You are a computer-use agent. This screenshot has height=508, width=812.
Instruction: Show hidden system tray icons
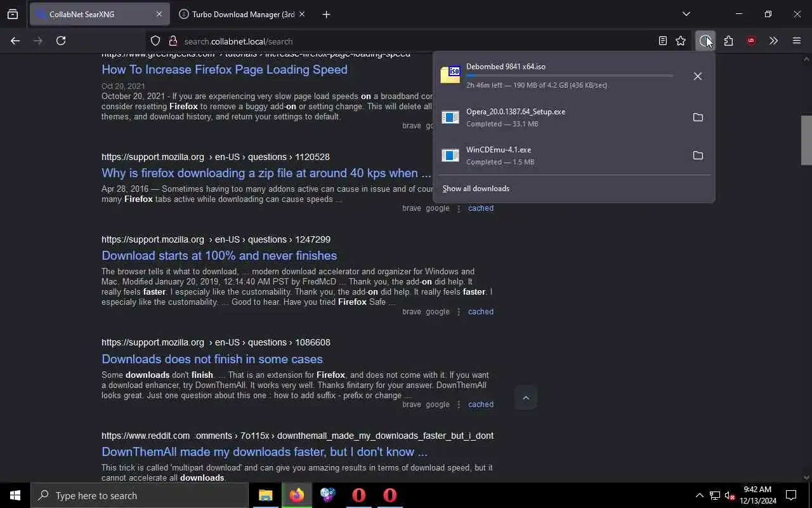(x=699, y=495)
